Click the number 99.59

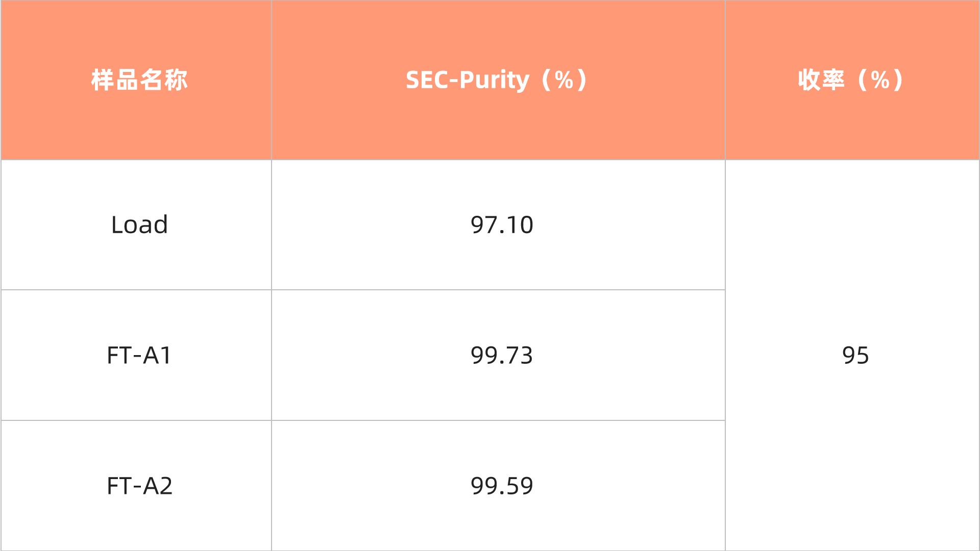click(502, 486)
